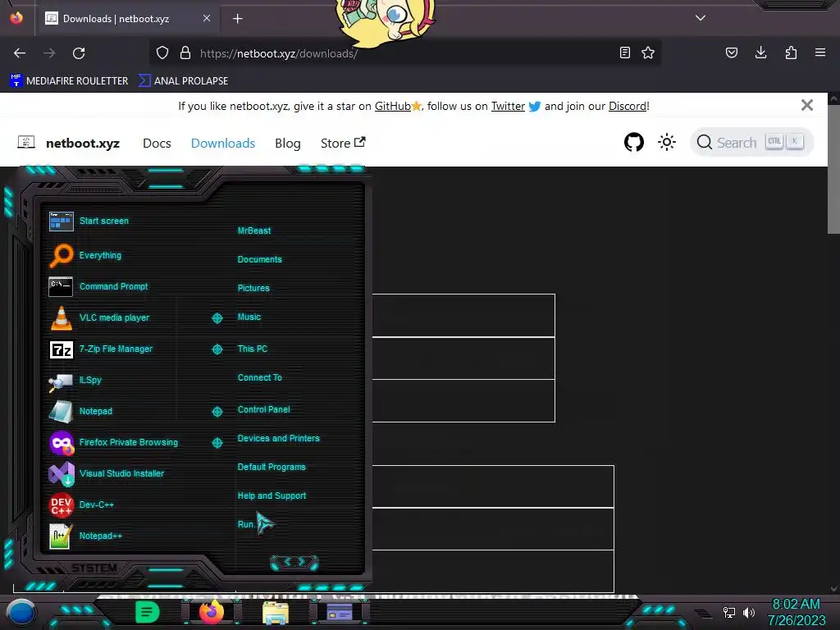Reload the netboot.xyz page

[79, 53]
